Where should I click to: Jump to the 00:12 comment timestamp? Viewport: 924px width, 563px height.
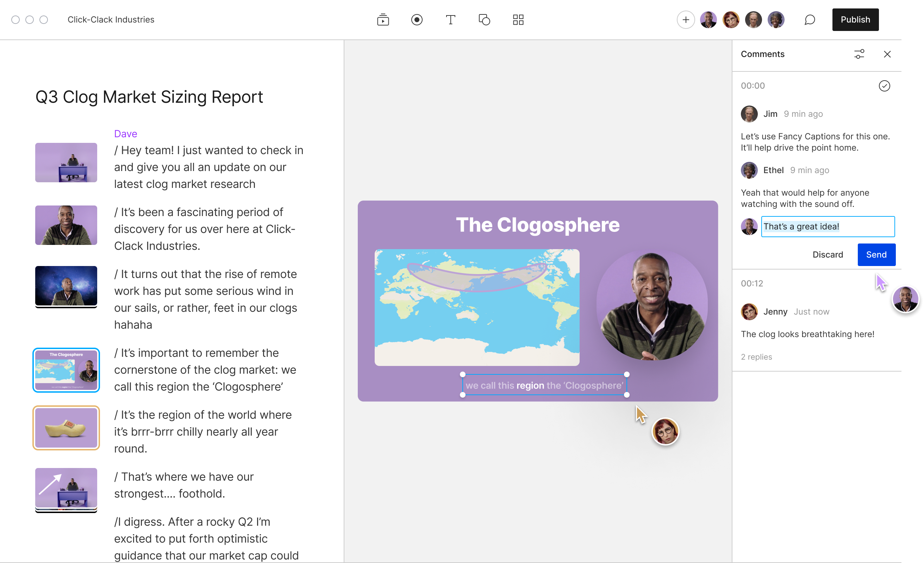coord(751,283)
